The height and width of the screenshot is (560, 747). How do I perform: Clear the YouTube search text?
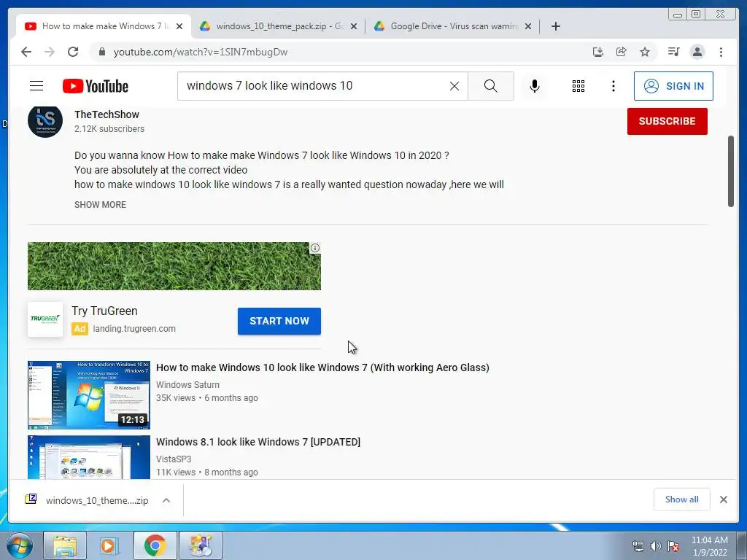pyautogui.click(x=454, y=86)
